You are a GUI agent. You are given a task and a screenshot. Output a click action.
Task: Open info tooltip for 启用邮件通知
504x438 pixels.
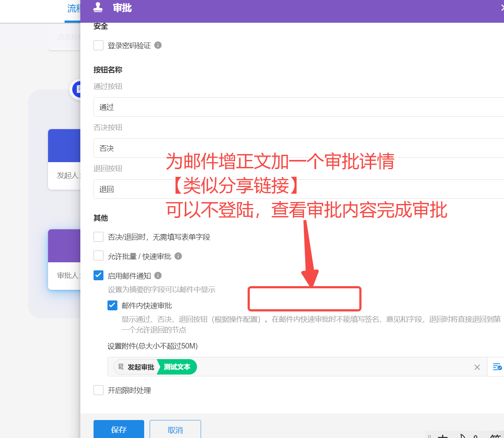pos(158,275)
